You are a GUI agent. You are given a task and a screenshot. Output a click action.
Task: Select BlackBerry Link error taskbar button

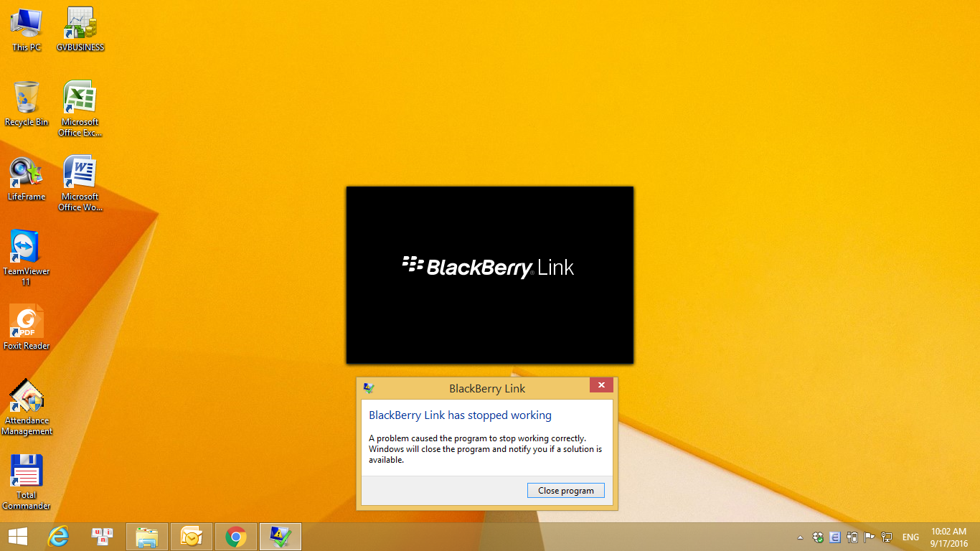tap(281, 537)
